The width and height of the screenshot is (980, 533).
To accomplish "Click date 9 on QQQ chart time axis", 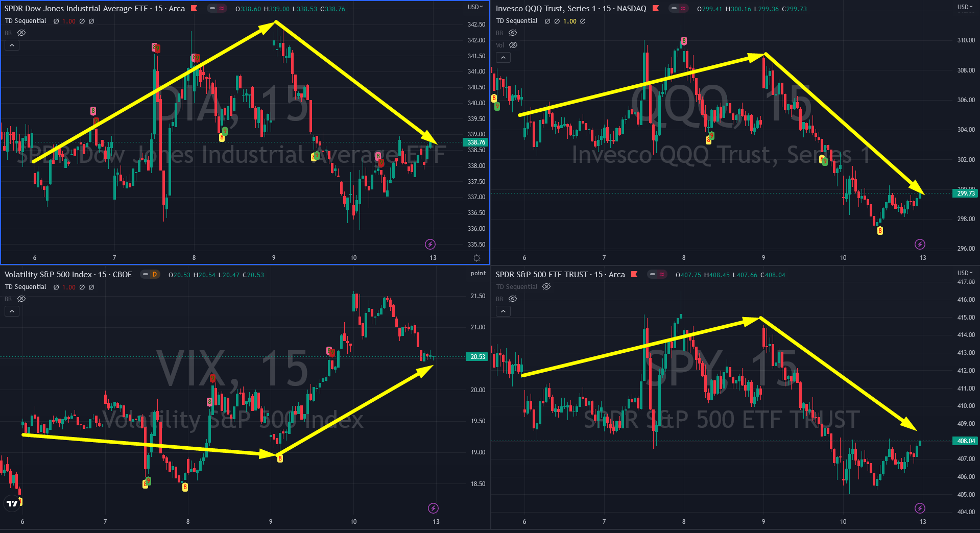I will pos(763,258).
